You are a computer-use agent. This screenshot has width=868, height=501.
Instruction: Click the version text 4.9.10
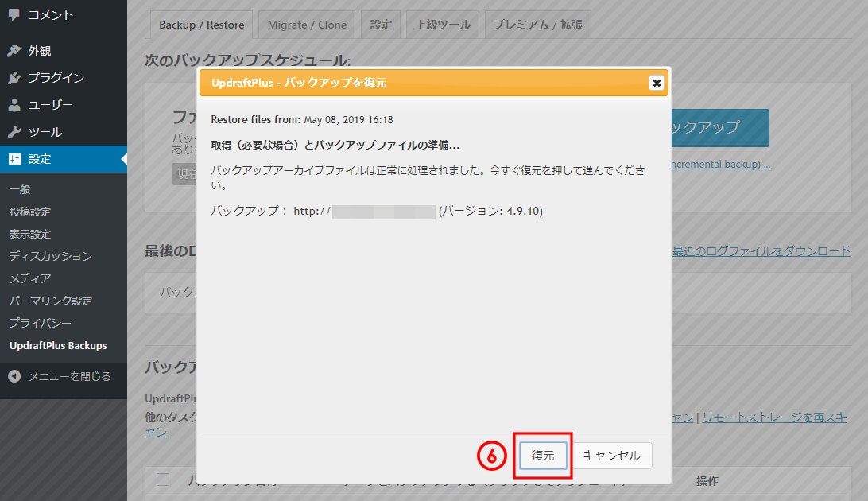point(523,211)
